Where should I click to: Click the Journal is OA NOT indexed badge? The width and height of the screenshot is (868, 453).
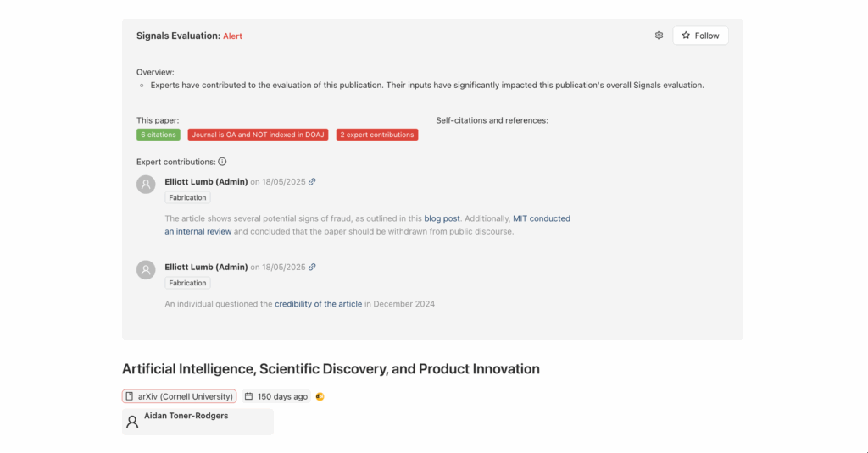[258, 135]
